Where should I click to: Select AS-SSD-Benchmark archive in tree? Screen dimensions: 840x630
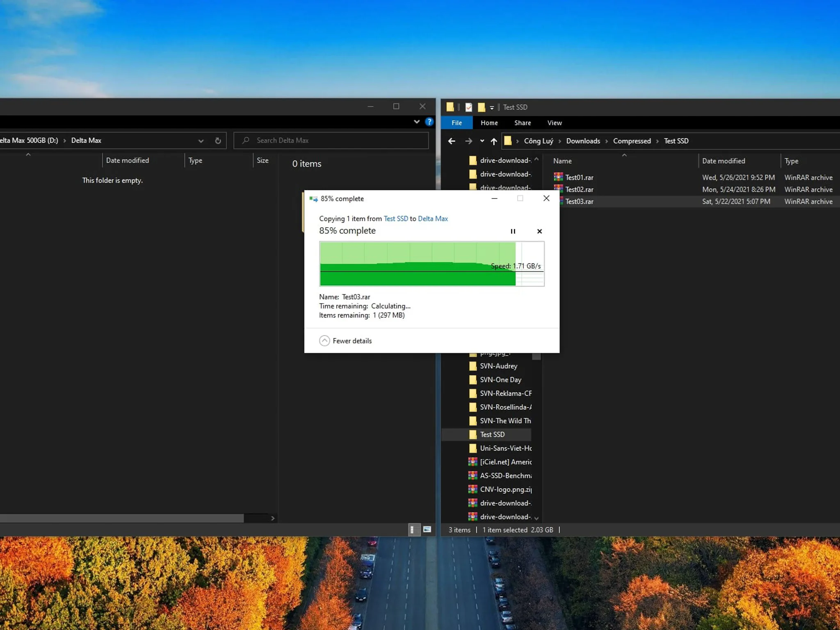(500, 476)
